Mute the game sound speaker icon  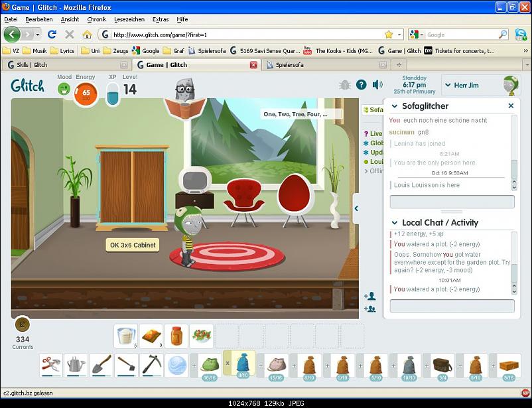pyautogui.click(x=377, y=85)
